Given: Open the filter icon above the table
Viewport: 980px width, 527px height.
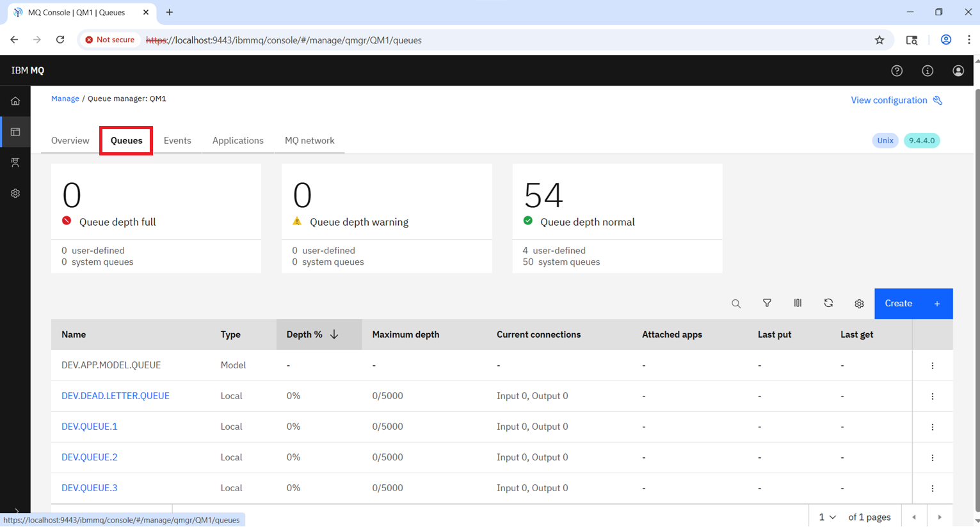Looking at the screenshot, I should (x=767, y=303).
